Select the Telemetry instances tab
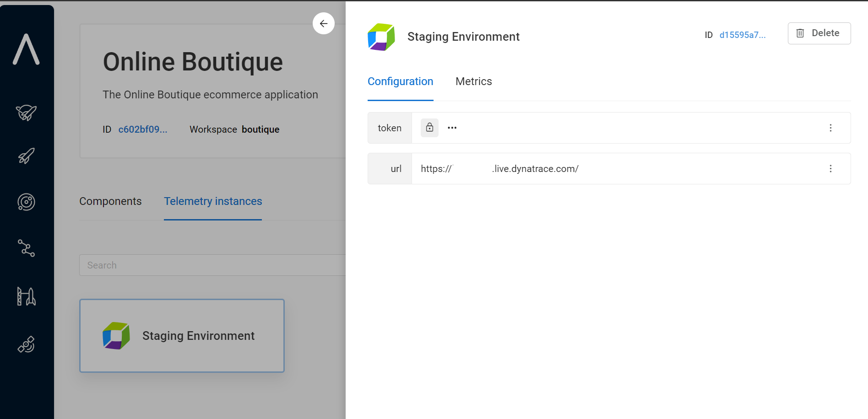 [x=213, y=201]
